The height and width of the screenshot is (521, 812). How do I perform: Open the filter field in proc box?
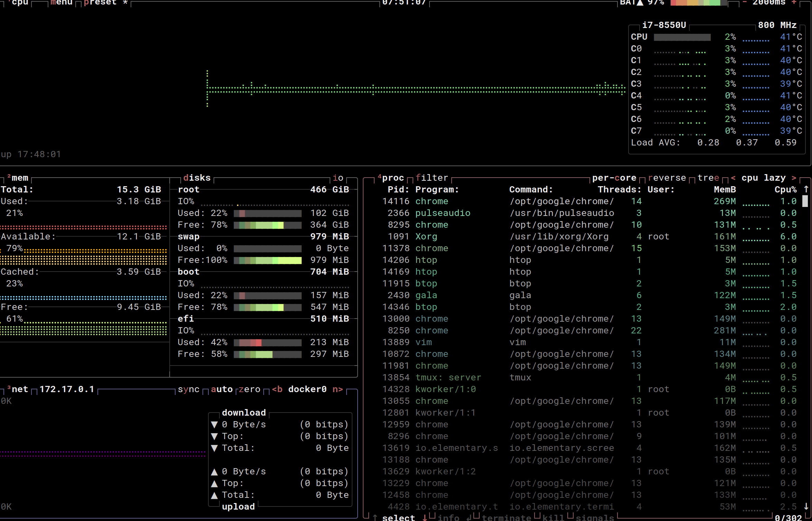click(x=432, y=178)
